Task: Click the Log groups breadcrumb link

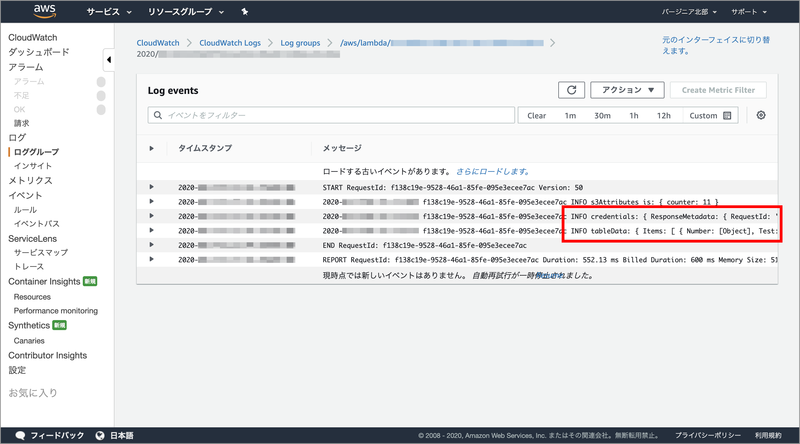Action: tap(300, 43)
